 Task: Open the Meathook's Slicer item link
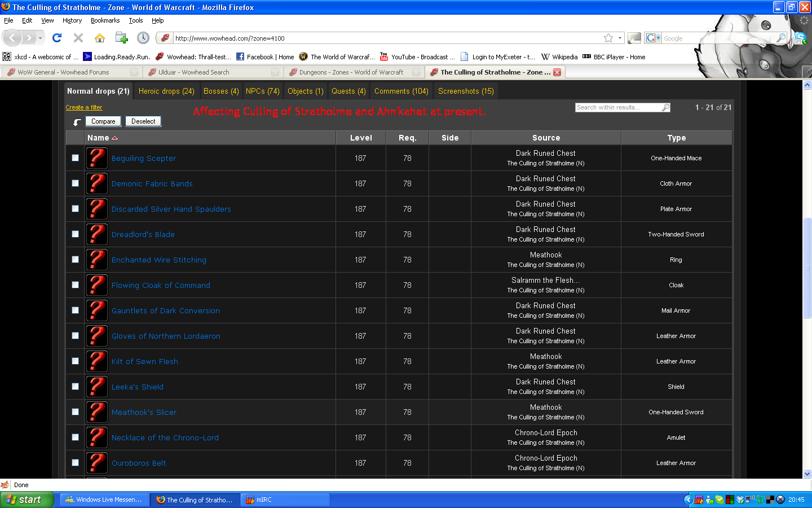pos(144,412)
